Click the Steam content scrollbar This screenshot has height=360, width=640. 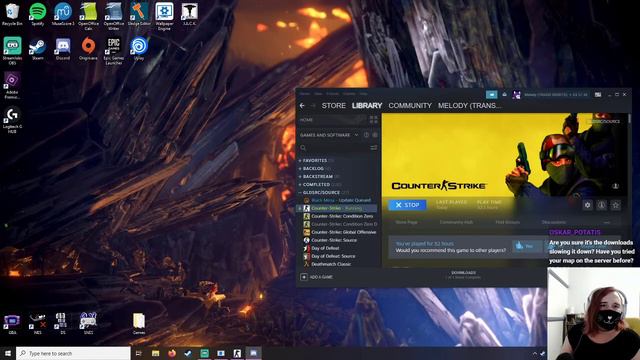(629, 118)
